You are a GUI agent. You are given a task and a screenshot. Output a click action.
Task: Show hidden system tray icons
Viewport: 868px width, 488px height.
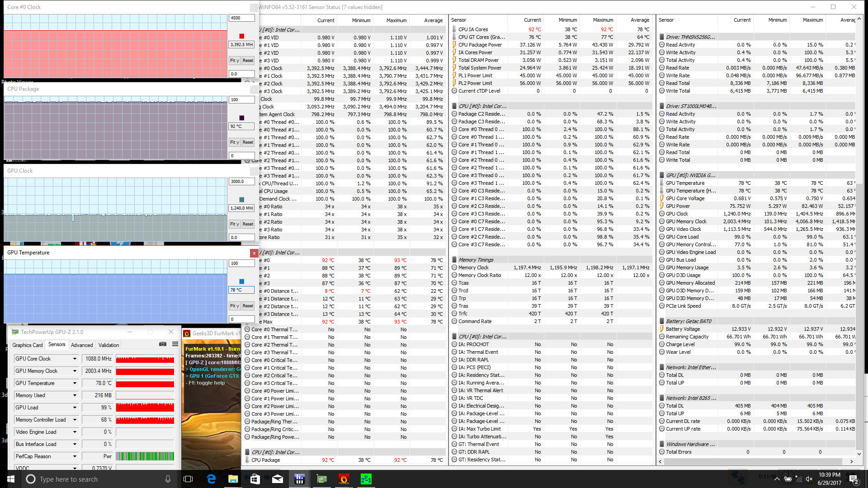click(x=777, y=479)
